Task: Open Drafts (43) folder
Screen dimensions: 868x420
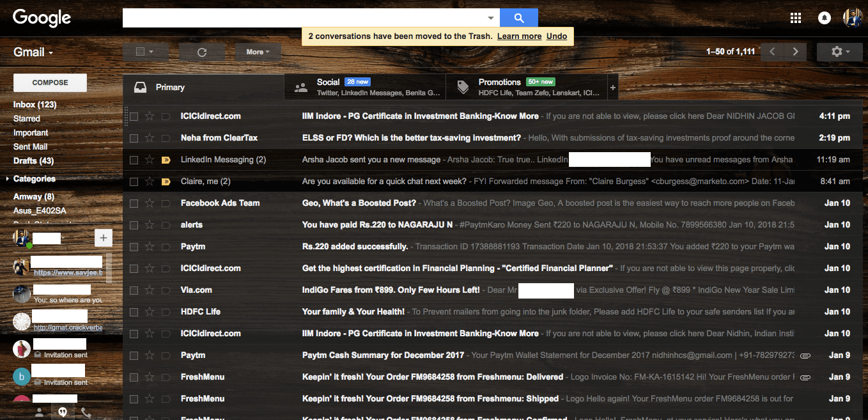Action: tap(34, 160)
